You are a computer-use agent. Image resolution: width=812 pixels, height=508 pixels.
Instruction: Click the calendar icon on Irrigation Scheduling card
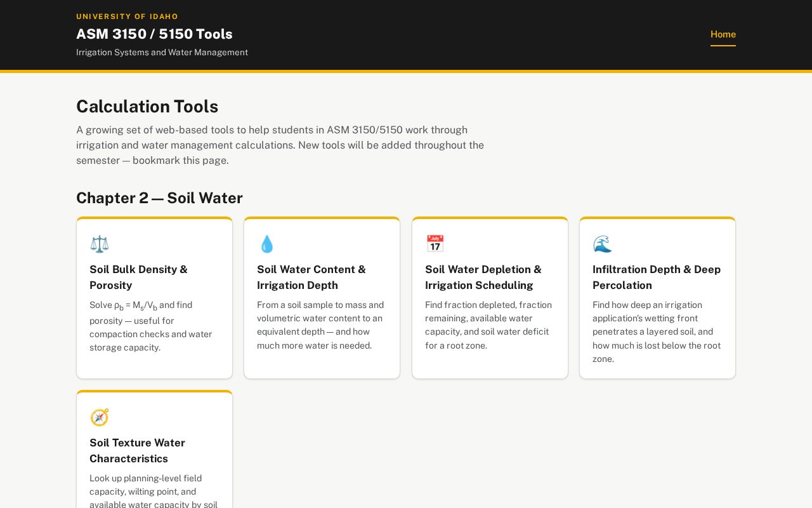pos(435,244)
